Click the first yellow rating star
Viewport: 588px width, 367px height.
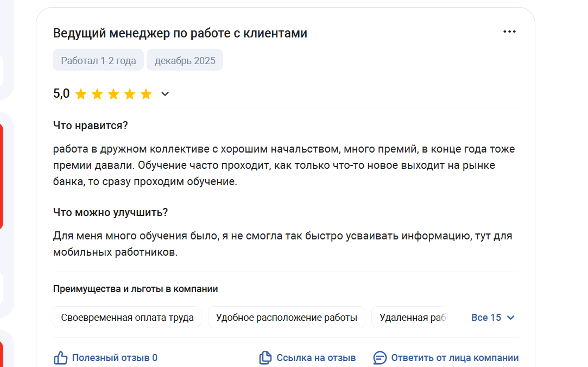coord(81,94)
